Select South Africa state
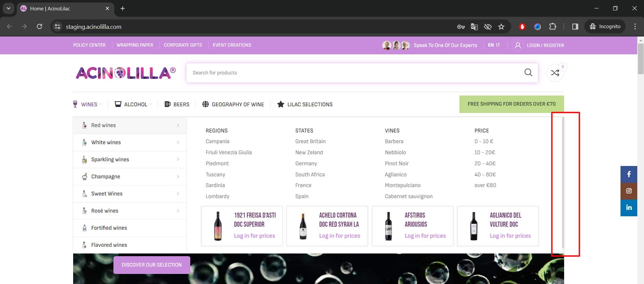 [310, 175]
